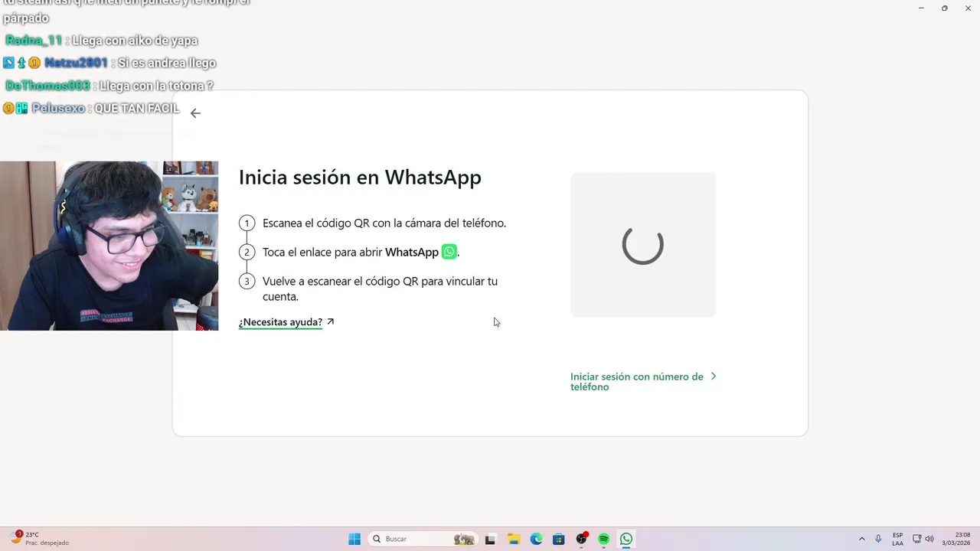Viewport: 980px width, 551px height.
Task: Click the Buscar taskbar search box
Action: (x=423, y=539)
